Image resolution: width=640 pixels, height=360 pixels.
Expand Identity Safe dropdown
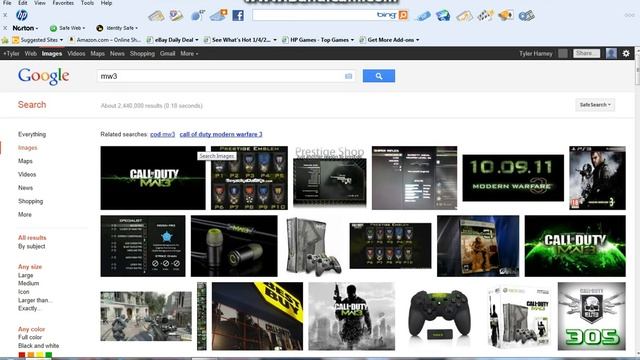point(136,28)
